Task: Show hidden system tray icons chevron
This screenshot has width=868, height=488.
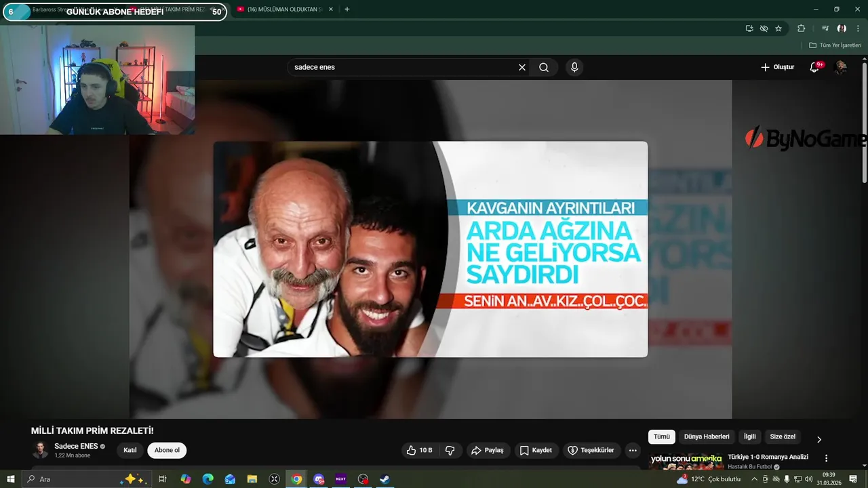Action: (754, 479)
